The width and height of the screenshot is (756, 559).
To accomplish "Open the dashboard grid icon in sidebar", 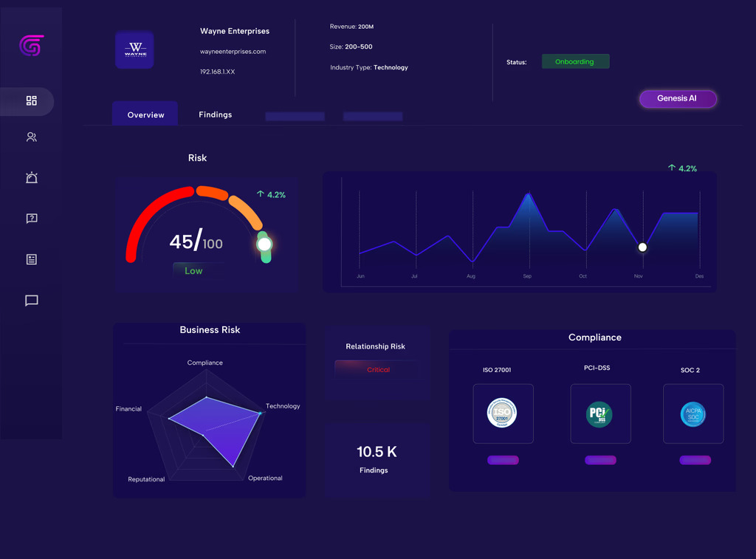I will pos(31,101).
